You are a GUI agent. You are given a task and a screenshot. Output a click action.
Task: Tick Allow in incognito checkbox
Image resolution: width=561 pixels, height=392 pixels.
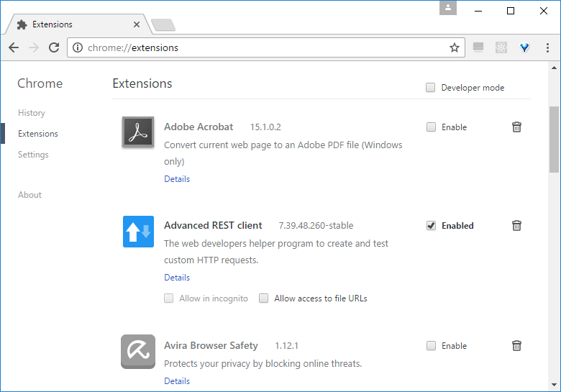tap(169, 298)
